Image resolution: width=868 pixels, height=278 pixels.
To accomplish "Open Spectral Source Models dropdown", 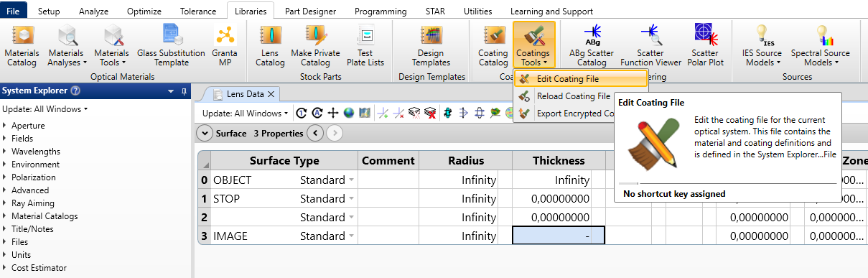I will 820,47.
